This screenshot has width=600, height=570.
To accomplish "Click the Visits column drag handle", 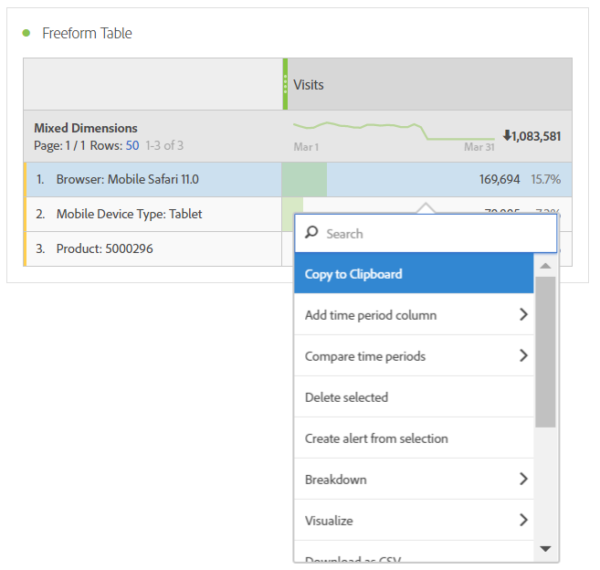I will (x=285, y=84).
